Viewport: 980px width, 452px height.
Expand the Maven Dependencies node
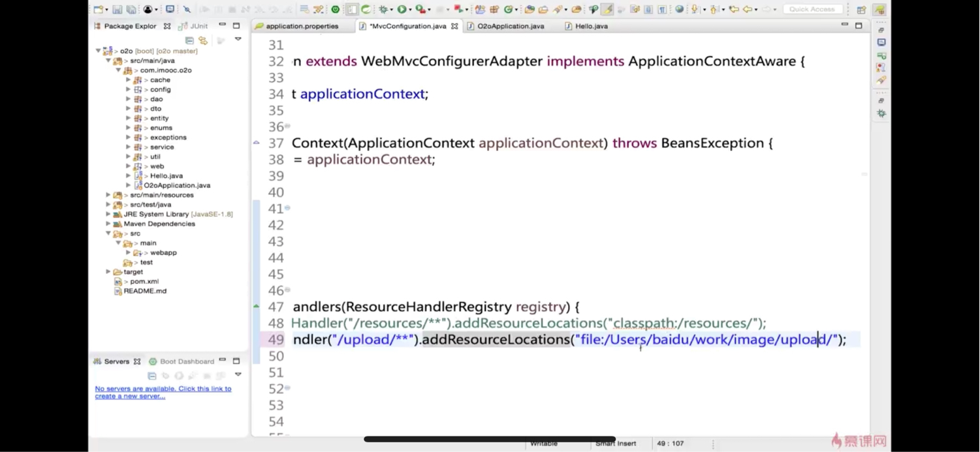pyautogui.click(x=108, y=223)
